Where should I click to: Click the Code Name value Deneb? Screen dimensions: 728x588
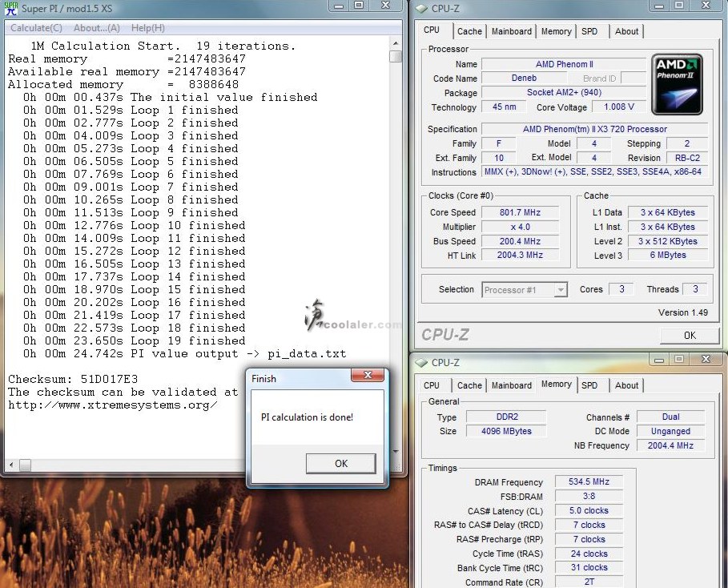click(524, 78)
